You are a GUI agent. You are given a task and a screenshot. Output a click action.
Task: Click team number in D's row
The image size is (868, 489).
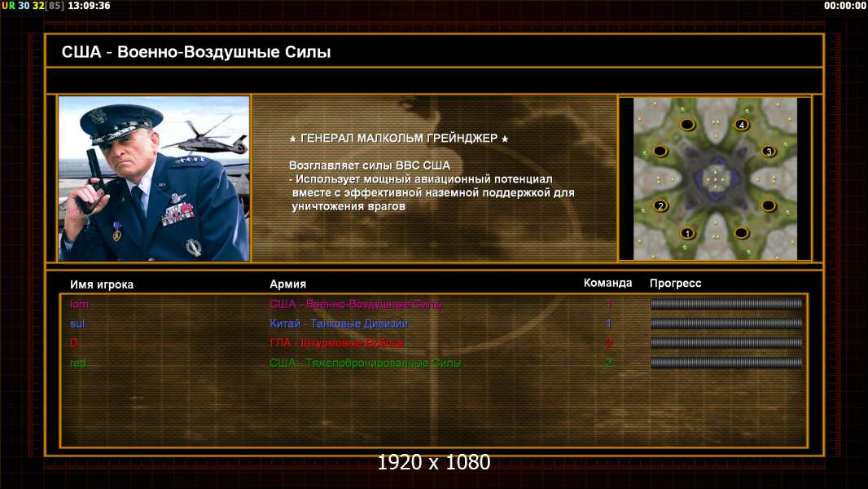click(609, 343)
